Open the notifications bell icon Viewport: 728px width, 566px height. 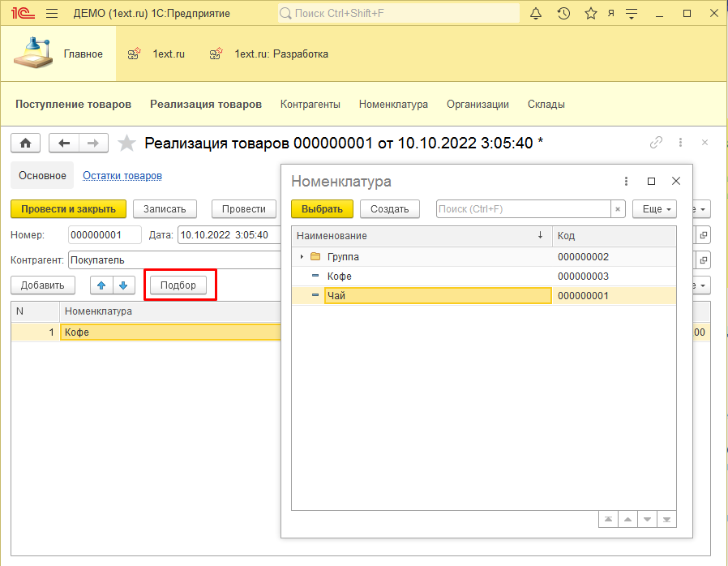coord(536,13)
